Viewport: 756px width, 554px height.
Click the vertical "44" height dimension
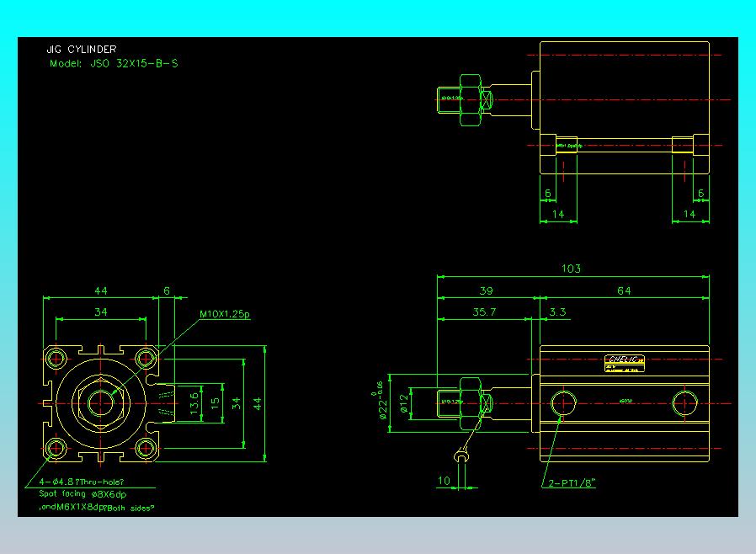[257, 403]
